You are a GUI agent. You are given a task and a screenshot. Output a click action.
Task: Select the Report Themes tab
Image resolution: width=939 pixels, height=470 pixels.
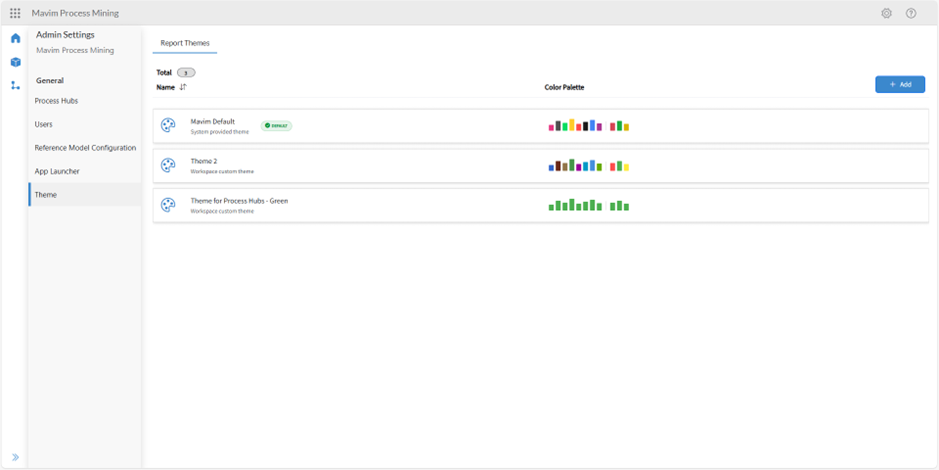[x=185, y=43]
